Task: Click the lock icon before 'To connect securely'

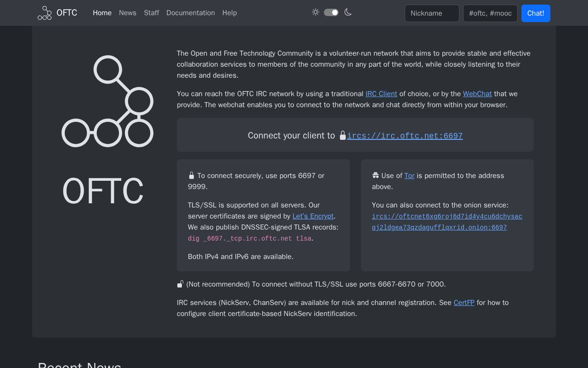Action: point(192,175)
